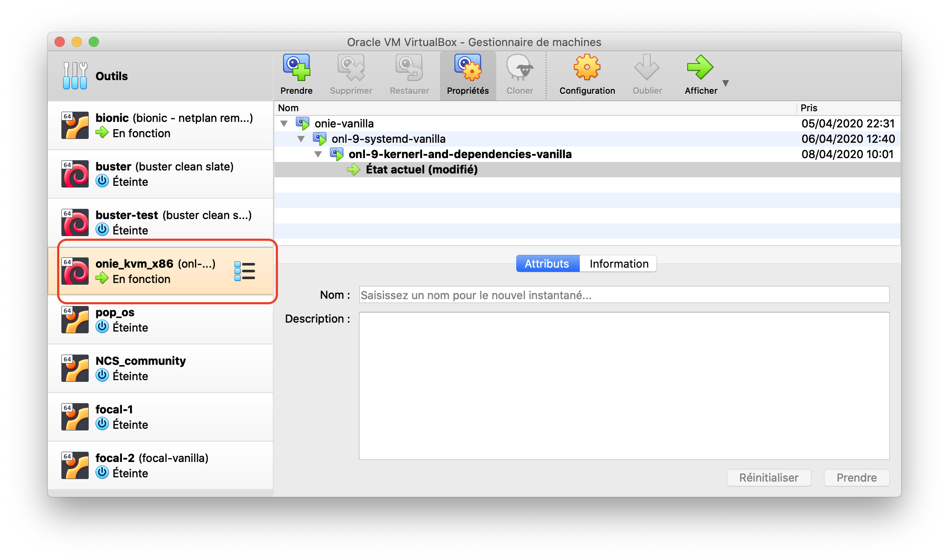The width and height of the screenshot is (949, 560).
Task: Click the Réinitialiser button
Action: tap(768, 478)
